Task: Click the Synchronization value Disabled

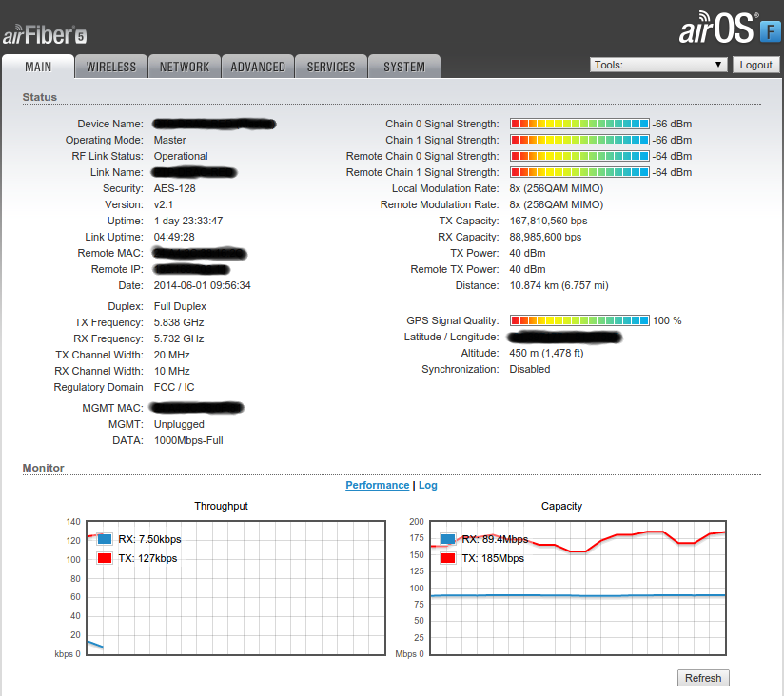Action: [x=530, y=369]
